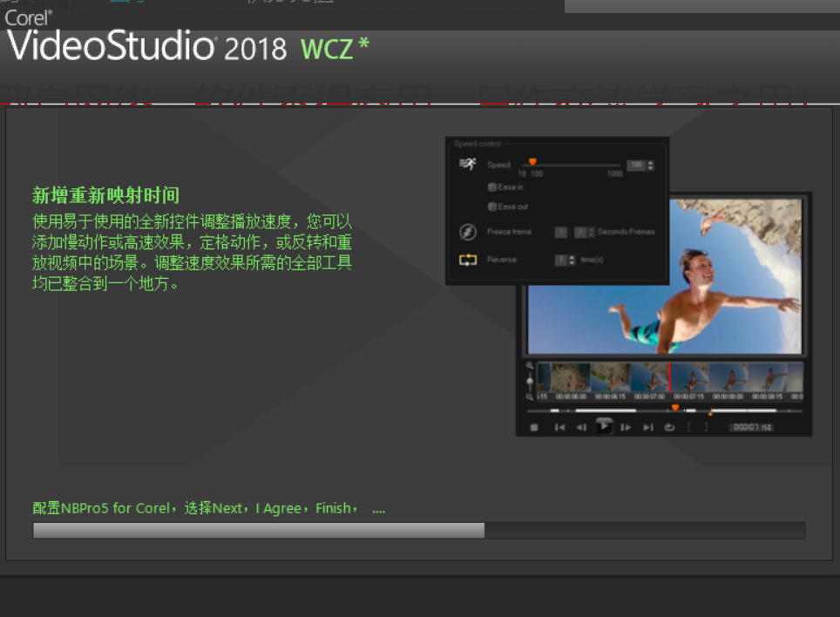Click the 'time(s)' label
This screenshot has width=840, height=617.
(592, 261)
